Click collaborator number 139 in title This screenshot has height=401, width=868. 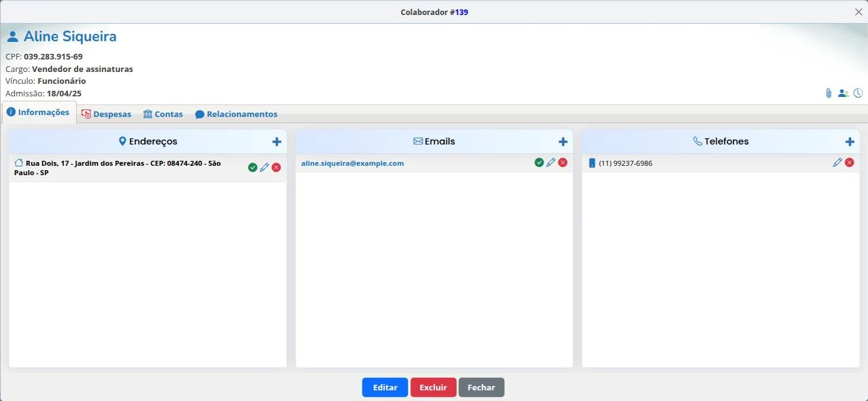461,12
